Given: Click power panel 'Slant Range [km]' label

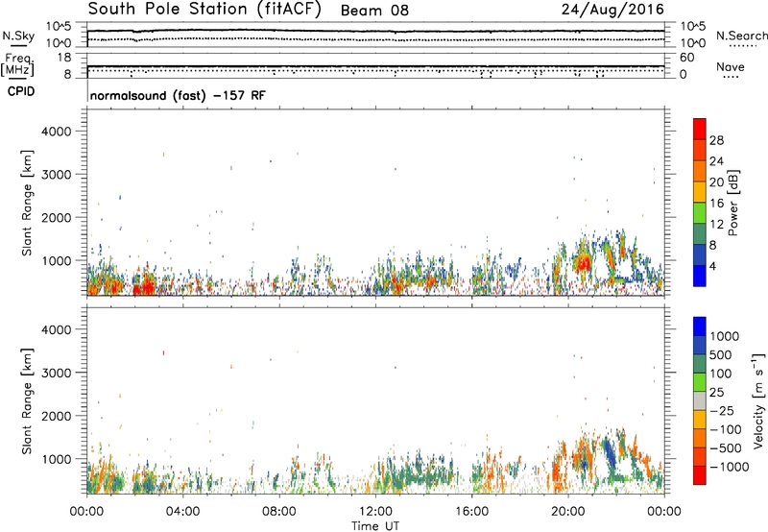Looking at the screenshot, I should click(27, 203).
